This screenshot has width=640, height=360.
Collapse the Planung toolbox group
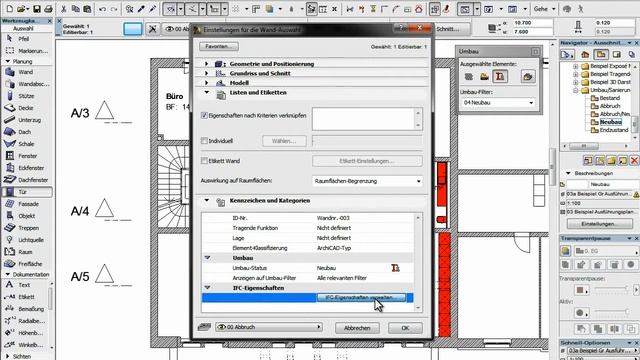coord(8,61)
